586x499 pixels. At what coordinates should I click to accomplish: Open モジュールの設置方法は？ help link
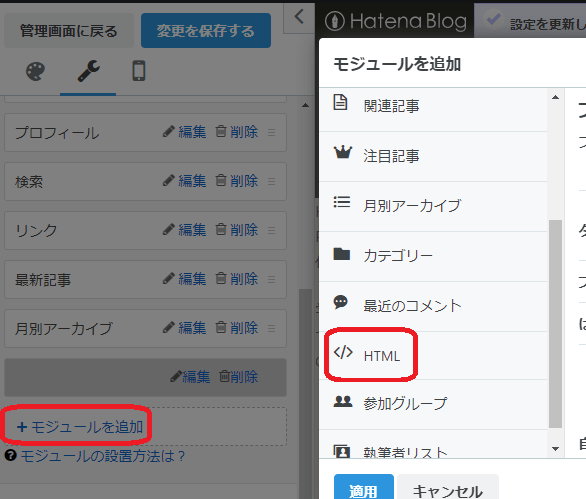103,456
